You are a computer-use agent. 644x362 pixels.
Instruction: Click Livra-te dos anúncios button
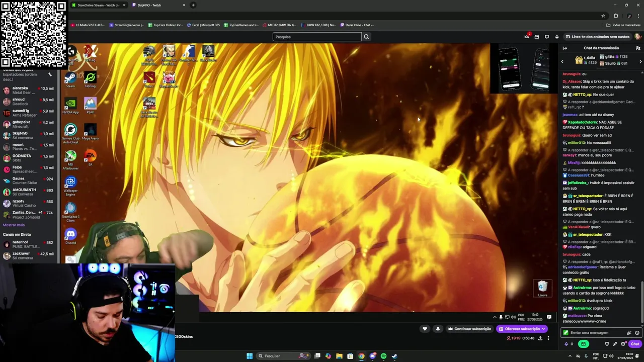click(x=597, y=37)
